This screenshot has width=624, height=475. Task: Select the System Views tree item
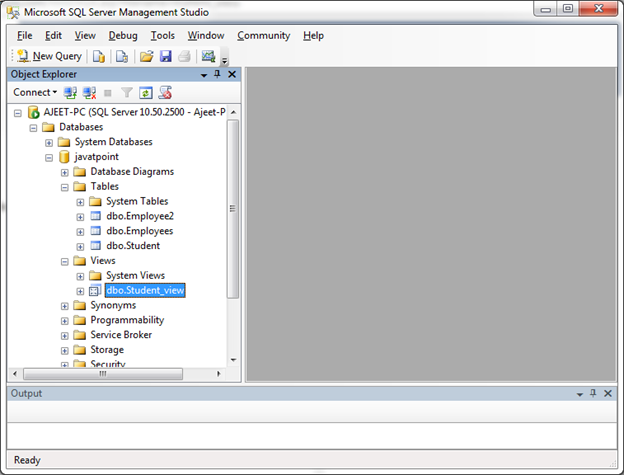click(135, 275)
